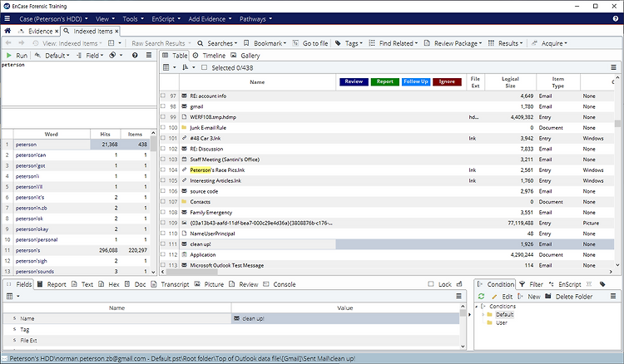Open the Review Package dropdown
Screen dimensions: 624x364
(x=453, y=43)
